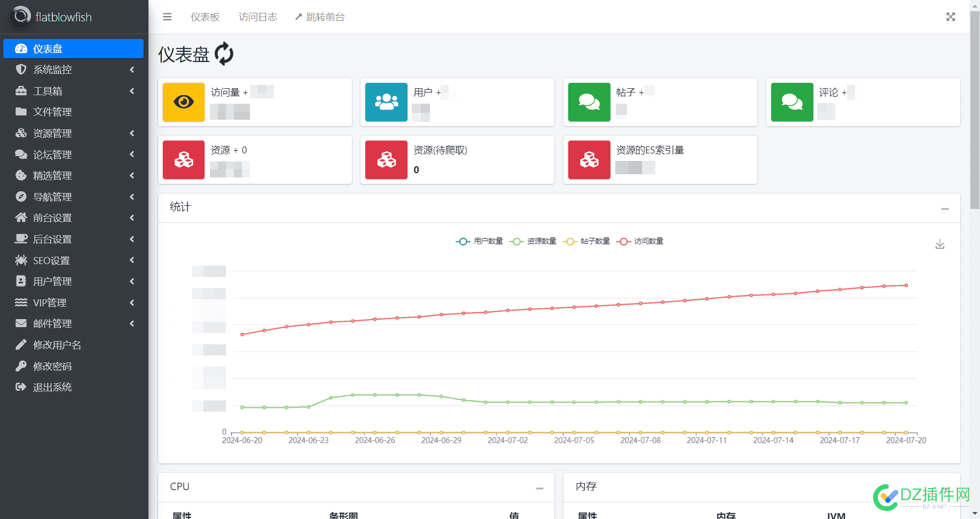Click the flatblowfish logo icon
The image size is (980, 519).
tap(21, 16)
